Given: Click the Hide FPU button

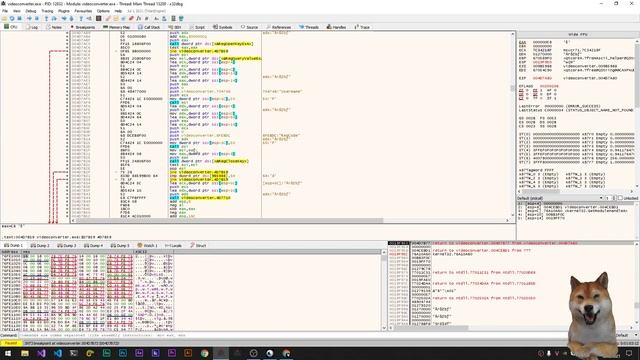Looking at the screenshot, I should [x=578, y=35].
